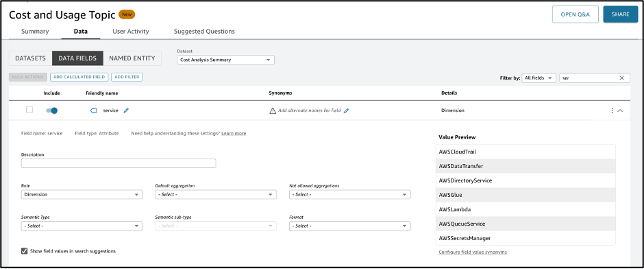Open the Semantic Type dropdown
The image size is (644, 269).
point(82,226)
